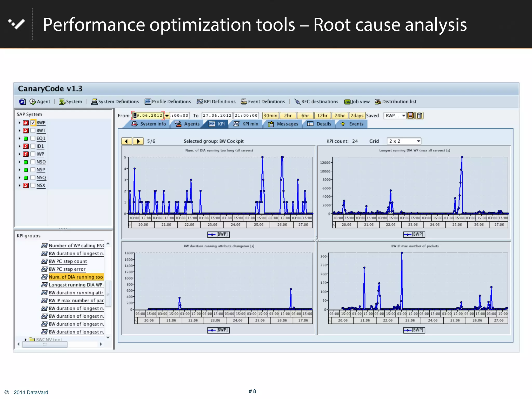Check the IWP system checkbox

33,154
